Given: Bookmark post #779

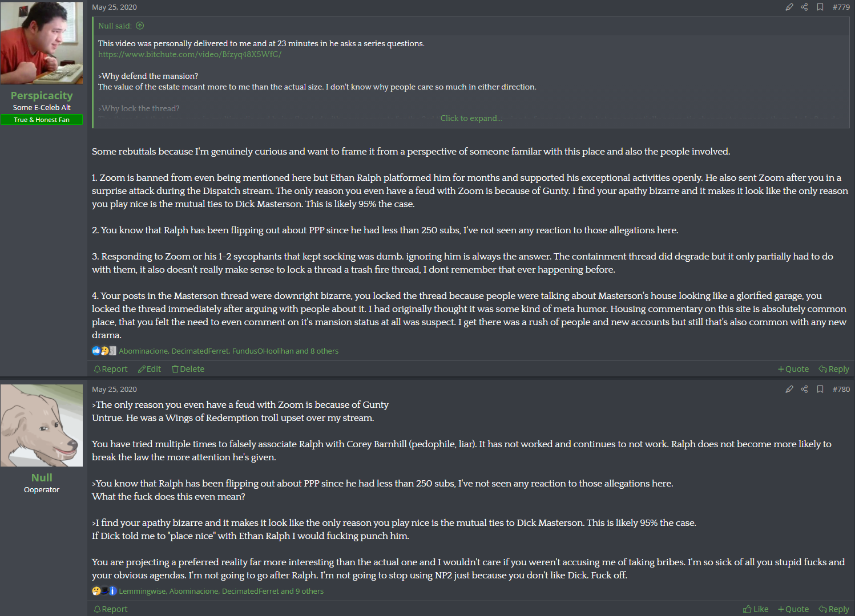Looking at the screenshot, I should (x=820, y=7).
